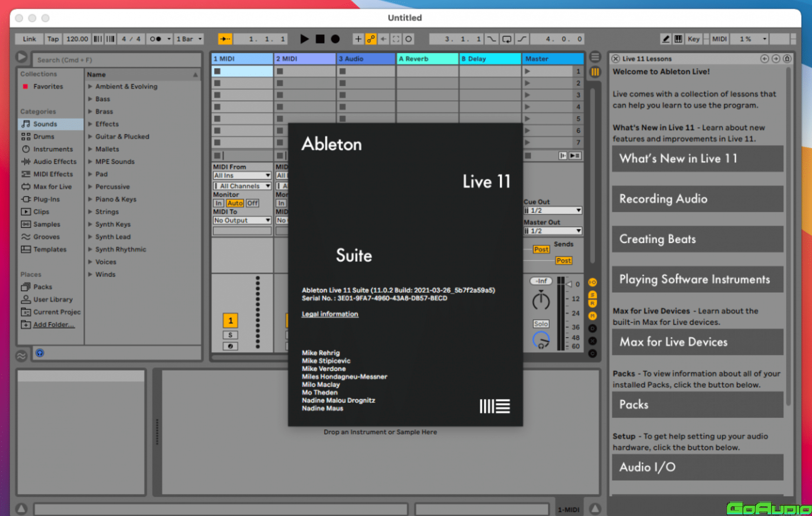Toggle Follow playback arrow button
This screenshot has height=516, width=812.
225,39
